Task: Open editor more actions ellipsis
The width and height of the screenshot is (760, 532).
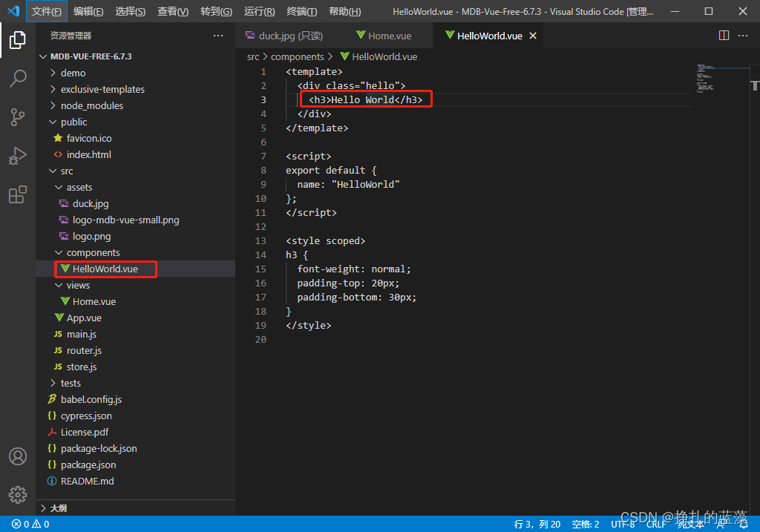Action: pyautogui.click(x=742, y=36)
